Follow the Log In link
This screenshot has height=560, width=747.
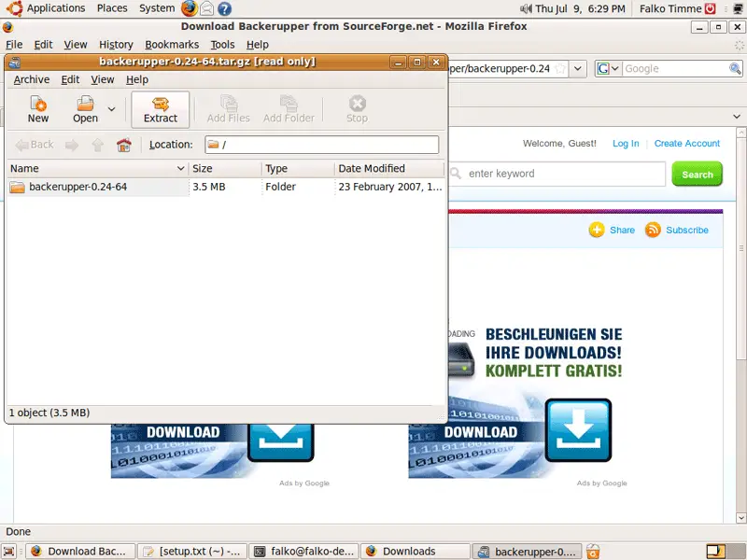(x=626, y=144)
